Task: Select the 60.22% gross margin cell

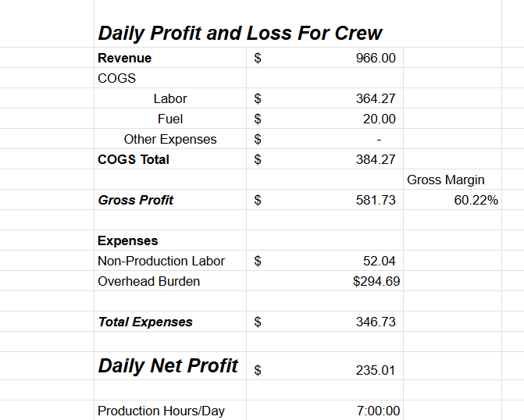Action: pyautogui.click(x=476, y=200)
